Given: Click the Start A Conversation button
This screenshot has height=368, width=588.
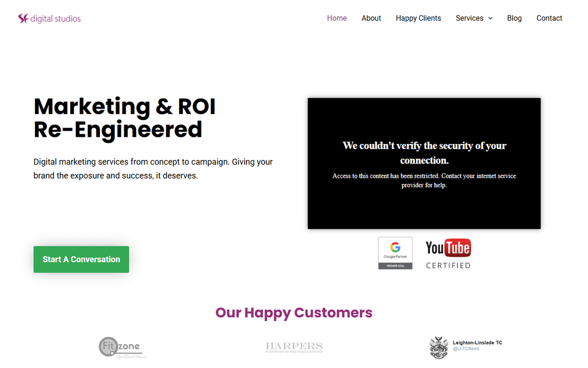Looking at the screenshot, I should coord(81,259).
